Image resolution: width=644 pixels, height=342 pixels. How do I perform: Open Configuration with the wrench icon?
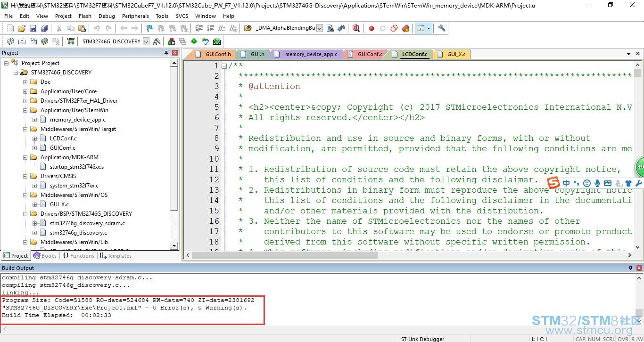[x=442, y=28]
